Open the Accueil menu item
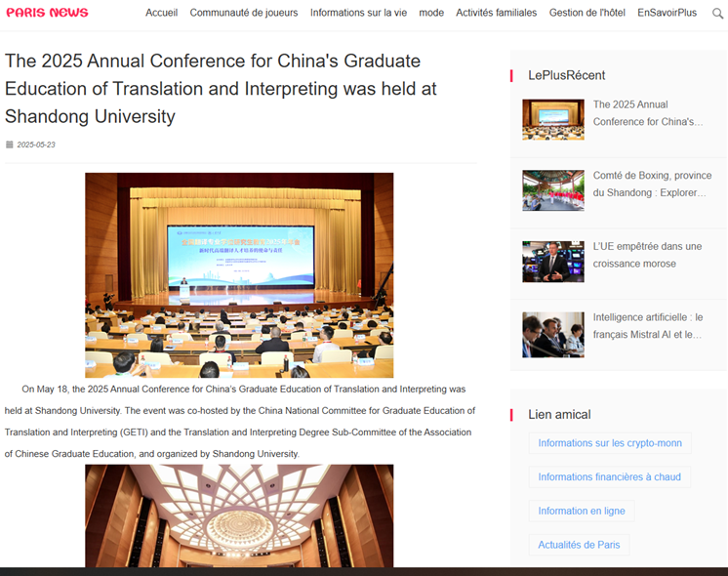 tap(161, 13)
